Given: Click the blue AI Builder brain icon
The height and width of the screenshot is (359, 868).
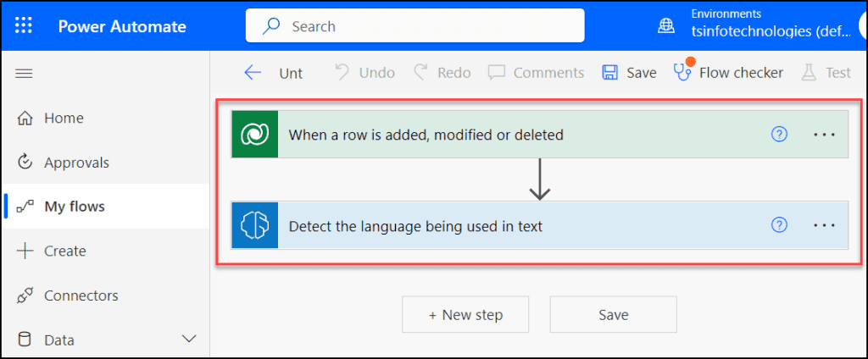Looking at the screenshot, I should 254,225.
